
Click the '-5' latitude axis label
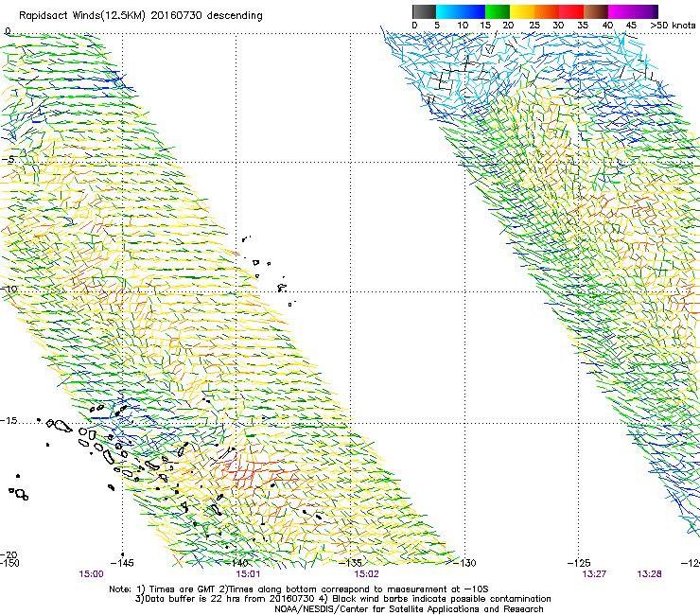[x=9, y=160]
